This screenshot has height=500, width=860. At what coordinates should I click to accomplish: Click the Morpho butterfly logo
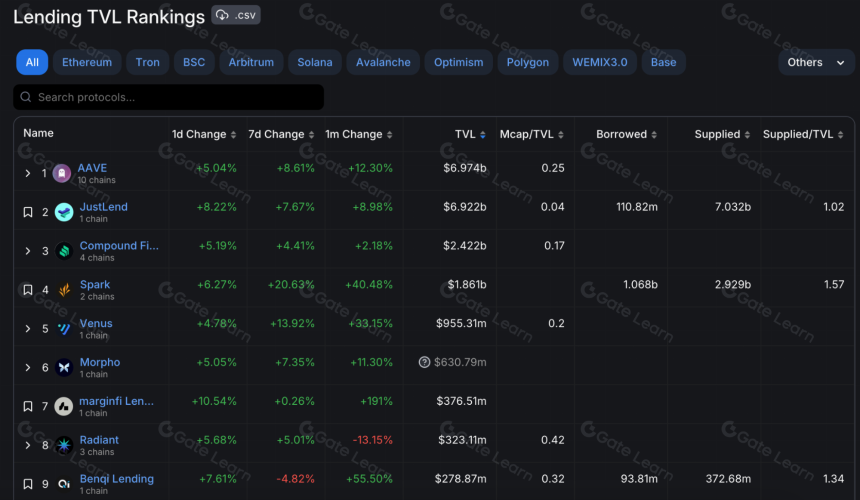pyautogui.click(x=64, y=367)
